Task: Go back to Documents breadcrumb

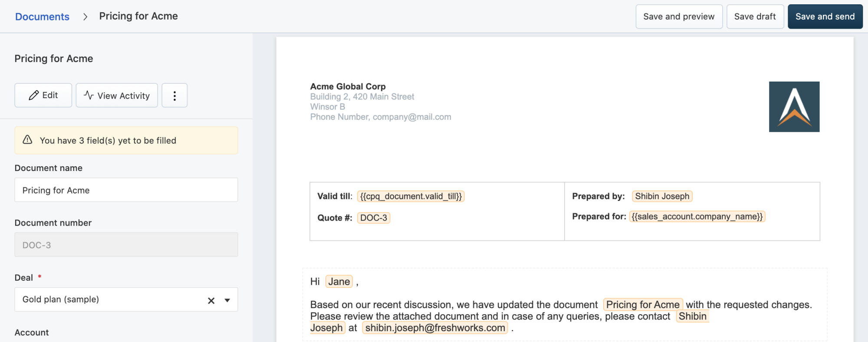Action: (42, 16)
